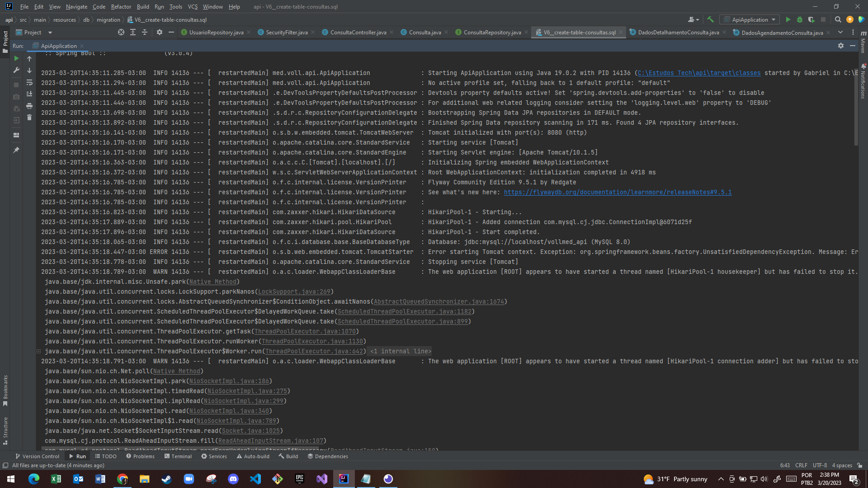The height and width of the screenshot is (488, 868).
Task: Expand the 1 internal line fold
Action: coord(401,351)
